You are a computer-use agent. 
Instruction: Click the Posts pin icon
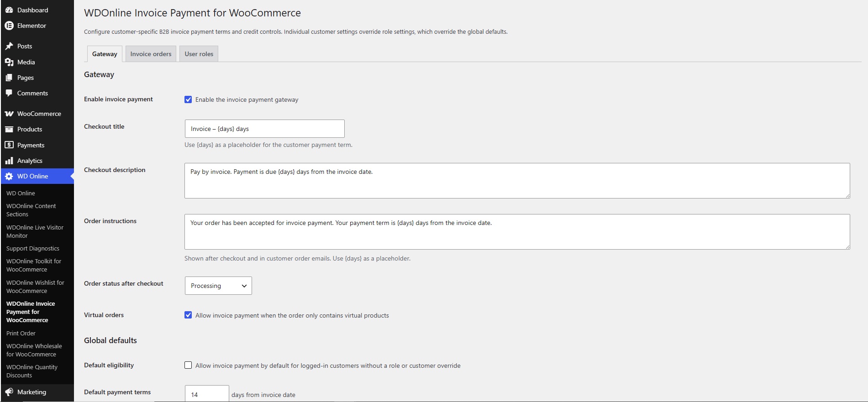(x=9, y=46)
